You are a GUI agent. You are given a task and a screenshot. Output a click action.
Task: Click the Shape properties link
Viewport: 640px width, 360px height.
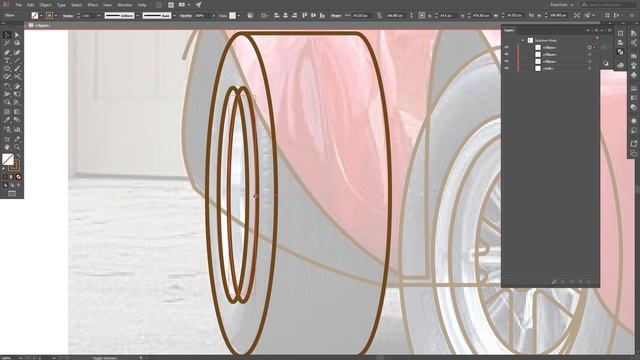(336, 16)
